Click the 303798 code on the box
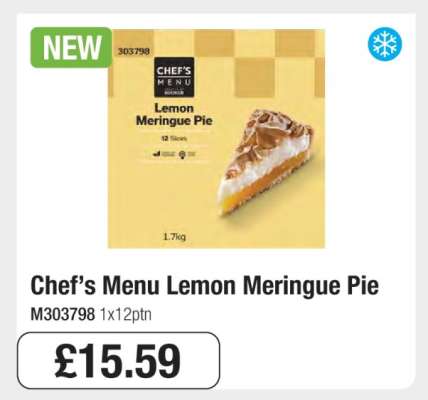 (134, 51)
